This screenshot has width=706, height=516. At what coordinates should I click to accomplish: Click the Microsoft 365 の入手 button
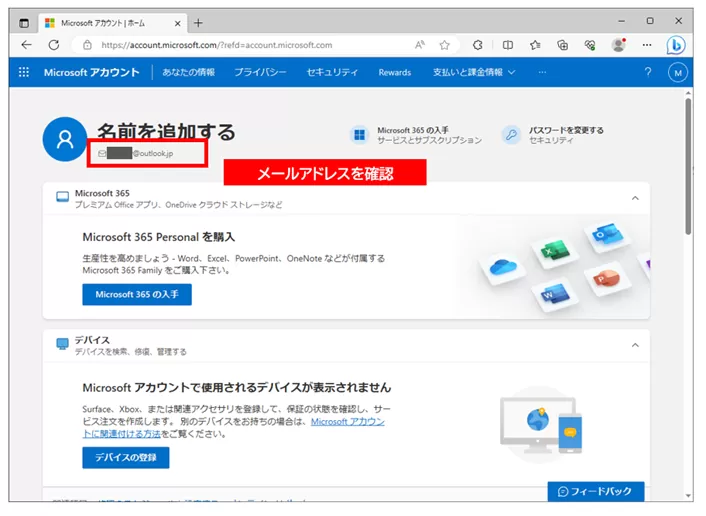tap(136, 294)
